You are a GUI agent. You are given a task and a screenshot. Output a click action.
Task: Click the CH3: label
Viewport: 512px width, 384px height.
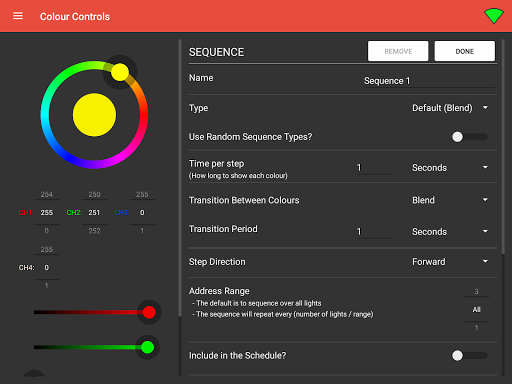[x=122, y=212]
